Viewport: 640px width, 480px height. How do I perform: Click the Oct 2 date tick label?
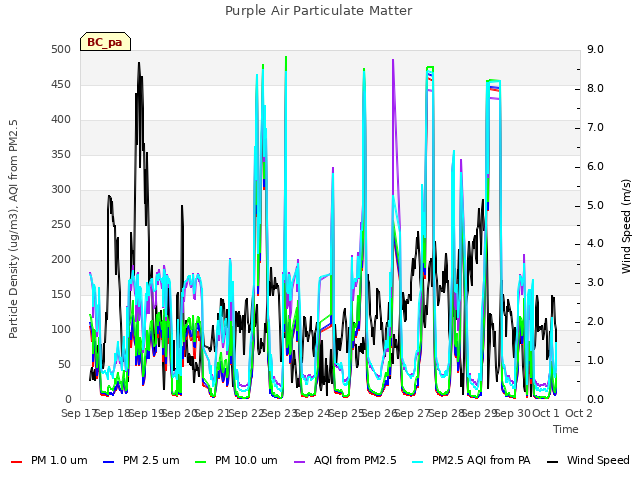click(x=579, y=413)
